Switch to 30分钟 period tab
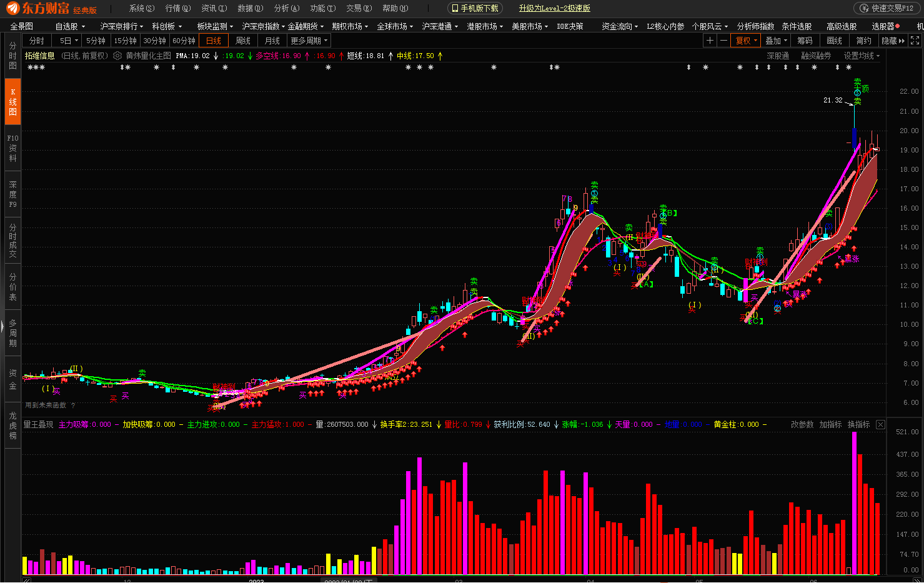 (x=154, y=41)
